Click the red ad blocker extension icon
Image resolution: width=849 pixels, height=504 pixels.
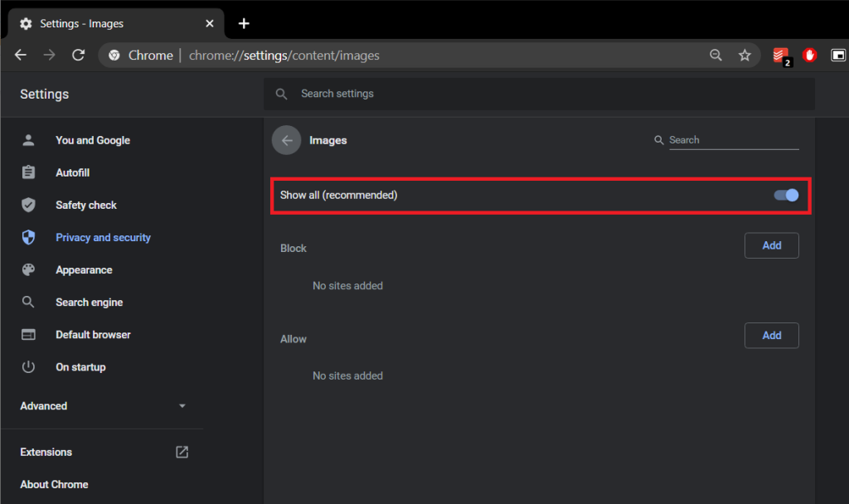(809, 56)
